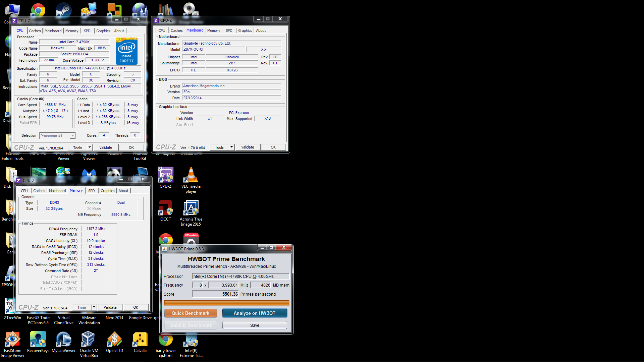Save the HWBOT Prime result
Viewport: 644px width, 362px height.
point(255,325)
